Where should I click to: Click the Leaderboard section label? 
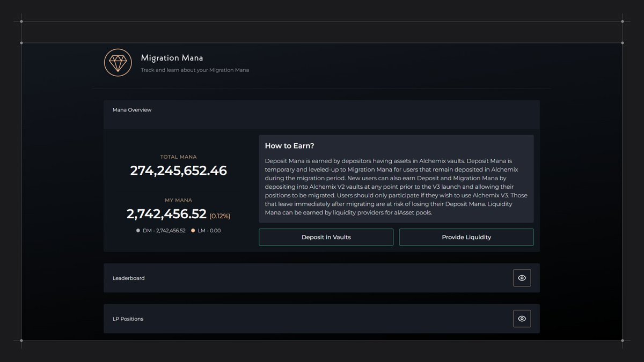coord(128,278)
